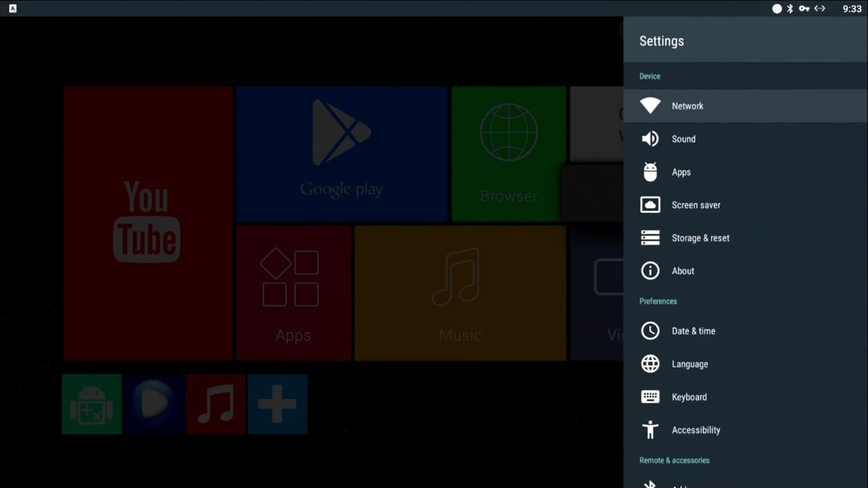Click the red music note shortcut
The height and width of the screenshot is (488, 868).
click(x=216, y=404)
